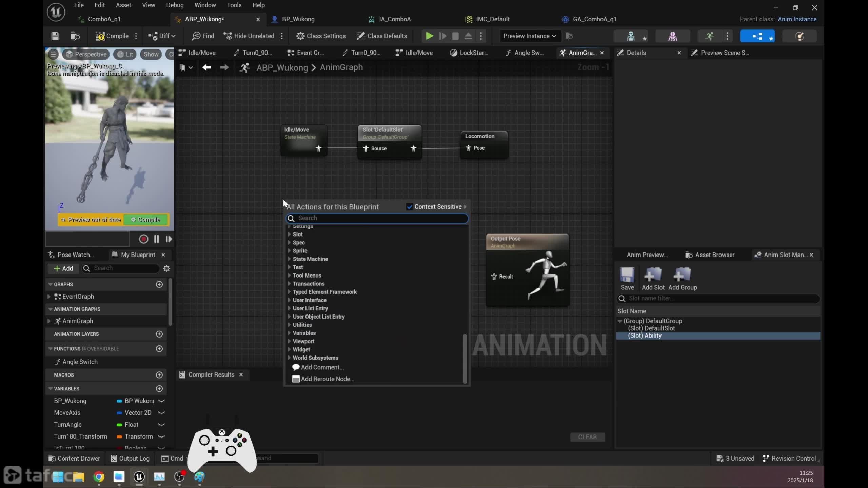Open compile options three-dot menu
This screenshot has width=868, height=488.
coord(136,36)
